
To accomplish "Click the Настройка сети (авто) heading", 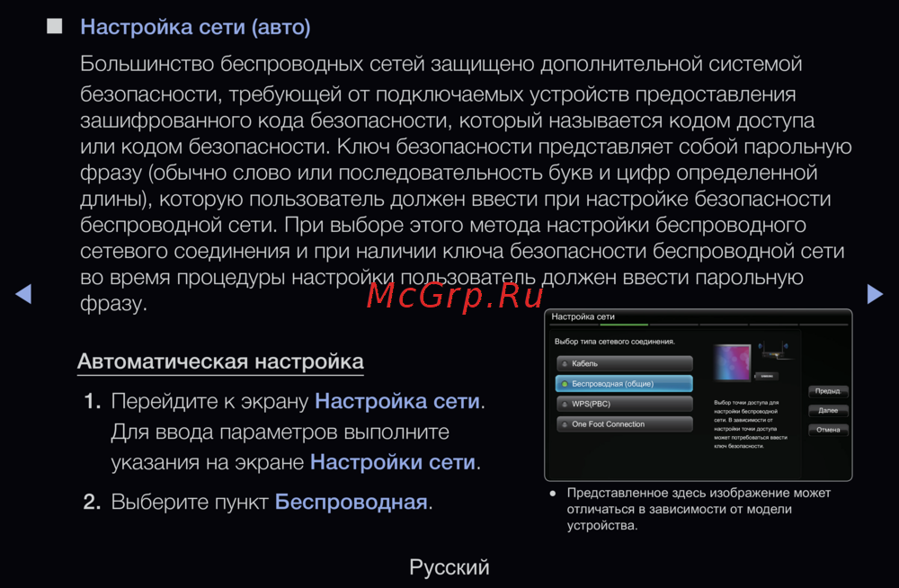I will 195,27.
